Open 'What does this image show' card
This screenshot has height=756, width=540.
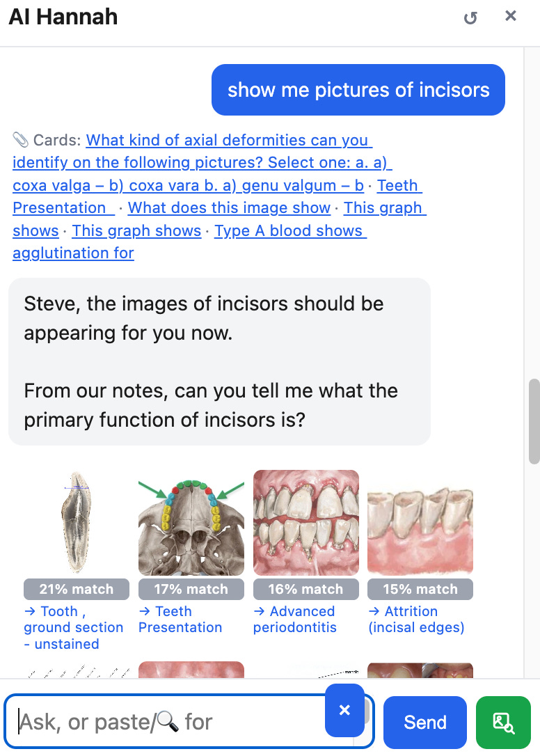pos(229,208)
